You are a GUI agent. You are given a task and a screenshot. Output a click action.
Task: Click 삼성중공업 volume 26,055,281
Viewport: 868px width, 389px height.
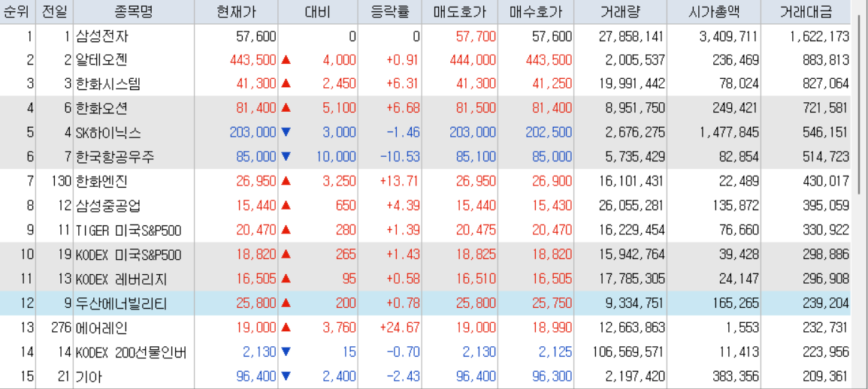[631, 206]
